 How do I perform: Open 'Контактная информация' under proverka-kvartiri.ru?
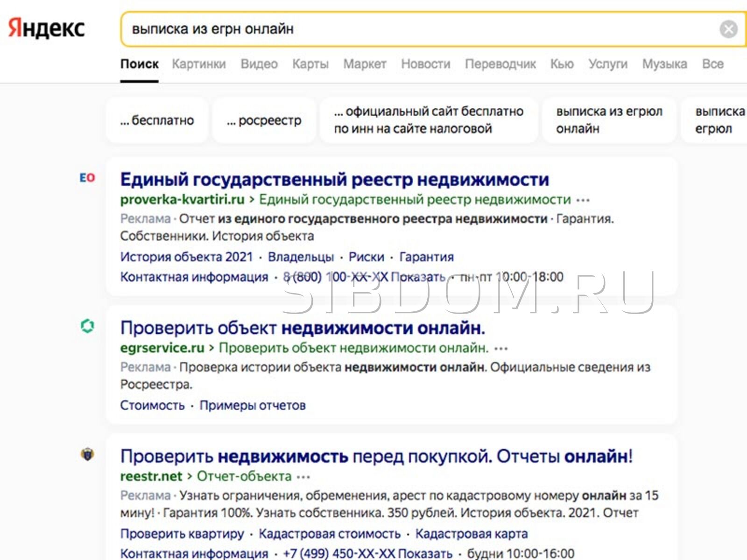194,277
